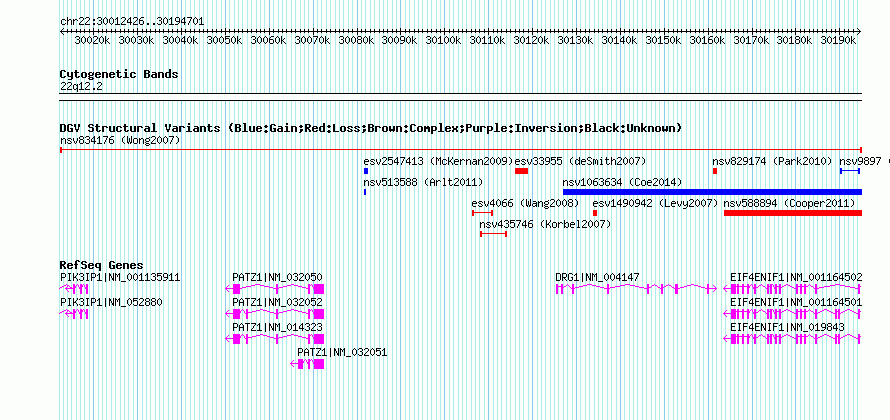The width and height of the screenshot is (890, 420).
Task: Click the PATZ1 NM_032050 transcript glyph
Action: 275,289
